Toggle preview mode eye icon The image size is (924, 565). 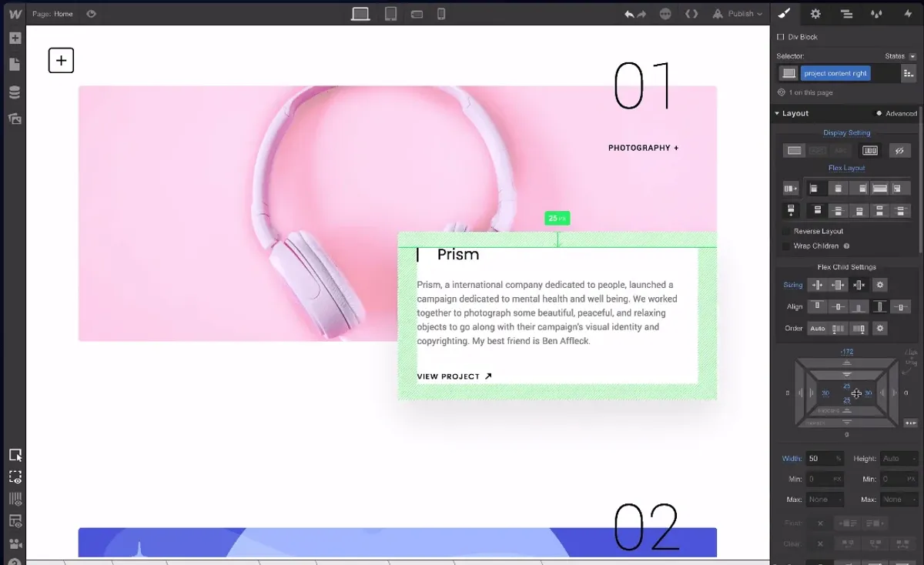(x=92, y=14)
